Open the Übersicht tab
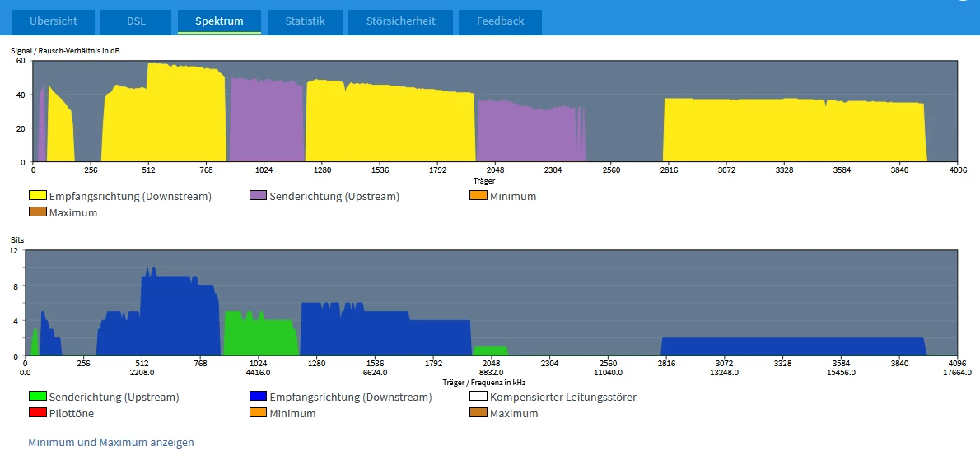Viewport: 980px width, 451px height. 54,21
